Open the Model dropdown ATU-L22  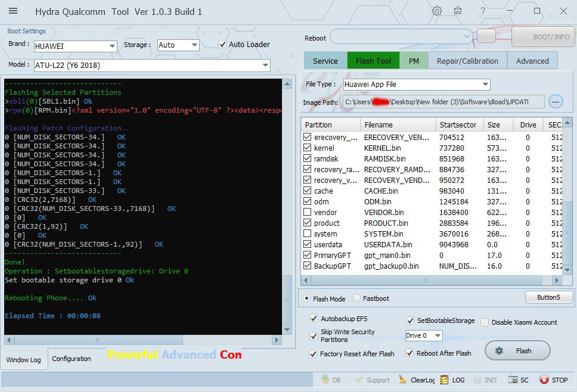265,65
